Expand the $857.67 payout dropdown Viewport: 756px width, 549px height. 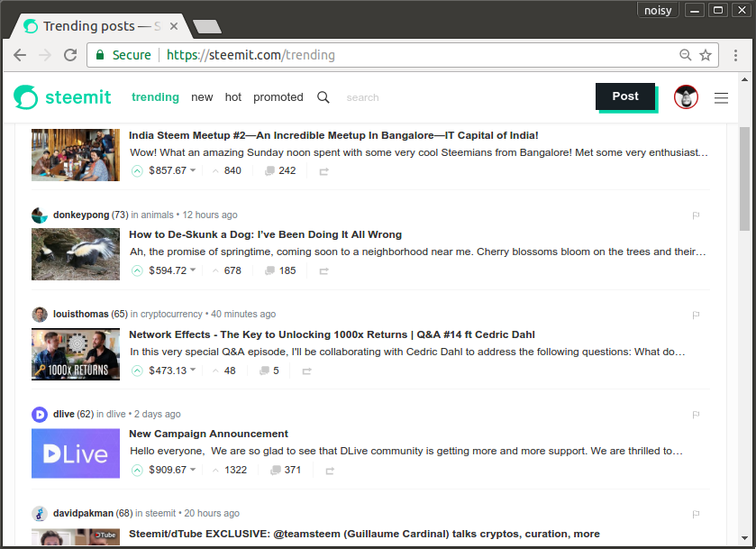[193, 170]
